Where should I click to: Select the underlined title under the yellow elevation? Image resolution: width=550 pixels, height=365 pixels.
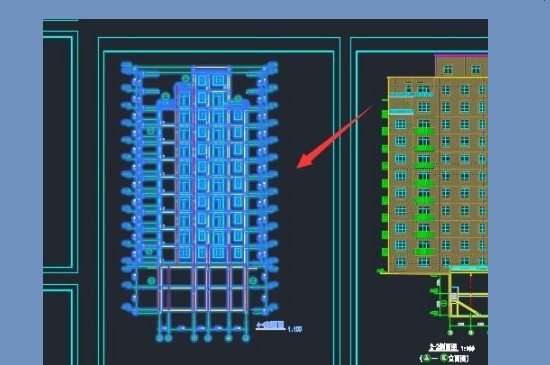pyautogui.click(x=444, y=347)
